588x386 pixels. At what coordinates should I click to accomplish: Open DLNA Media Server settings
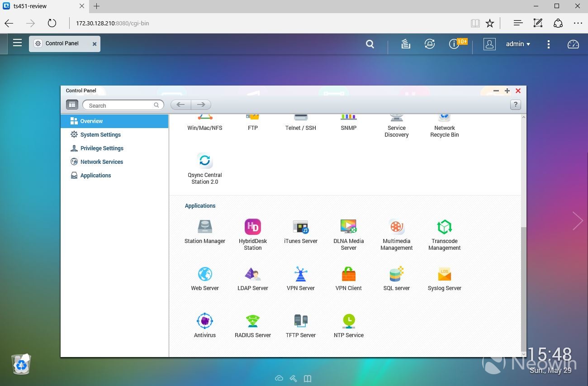348,234
